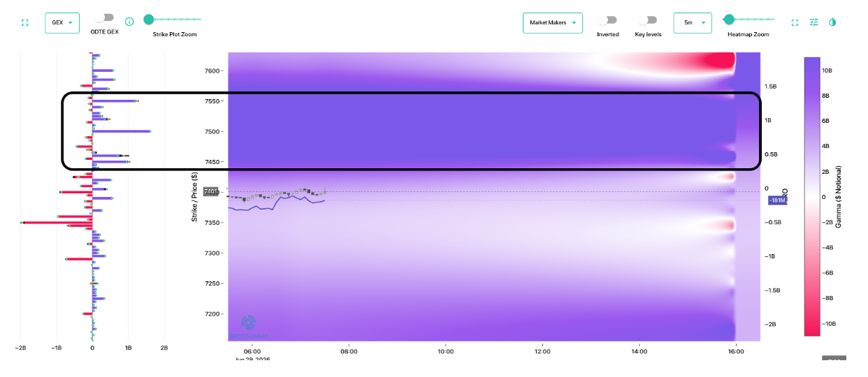Viewport: 868px width, 377px height.
Task: Toggle the 0DTE GEX switch
Action: click(104, 18)
